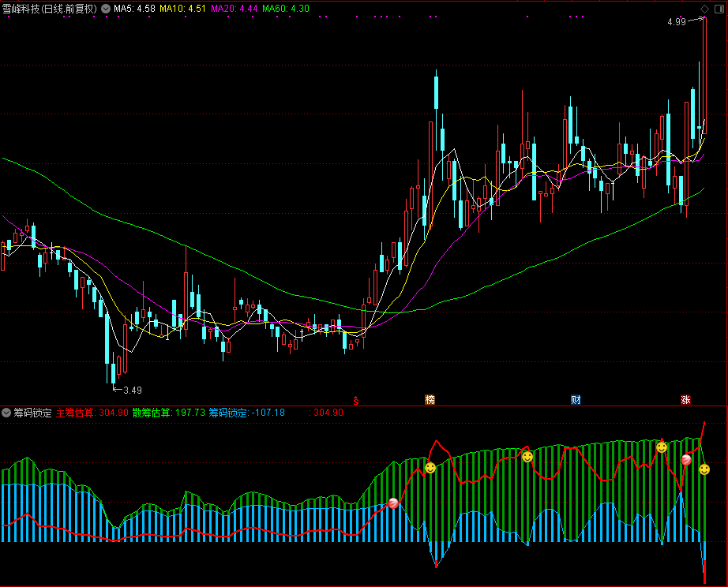
Task: Click the 涨 limit-up marker
Action: pos(685,399)
